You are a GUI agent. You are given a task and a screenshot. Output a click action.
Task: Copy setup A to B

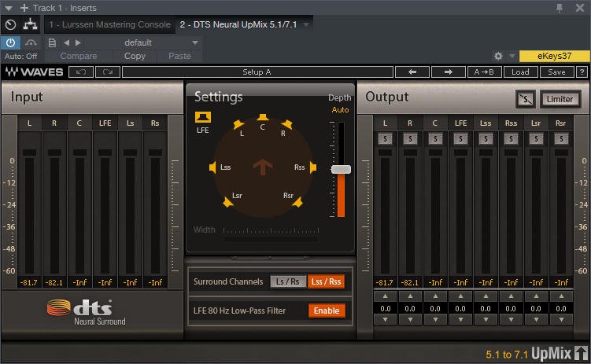(484, 72)
